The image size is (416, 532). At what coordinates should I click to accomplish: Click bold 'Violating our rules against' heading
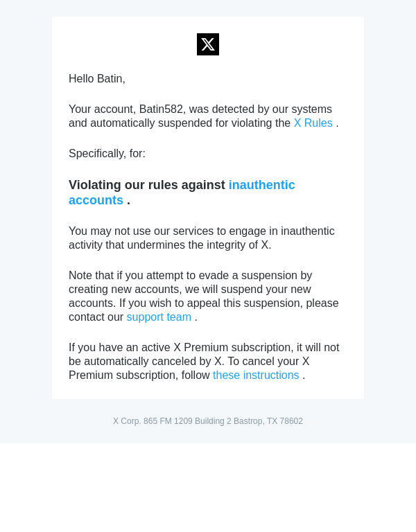point(147,185)
